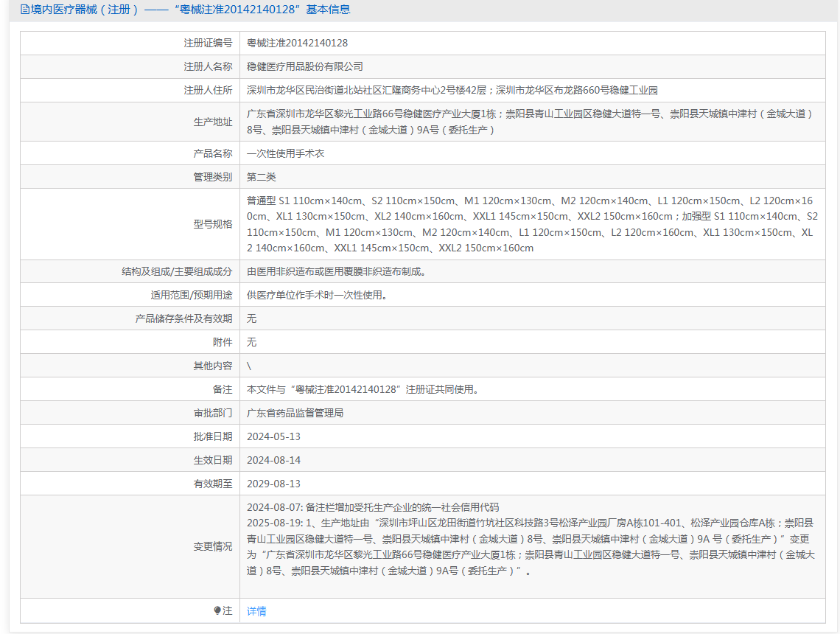Click the 生产地址 value cell

(531, 122)
